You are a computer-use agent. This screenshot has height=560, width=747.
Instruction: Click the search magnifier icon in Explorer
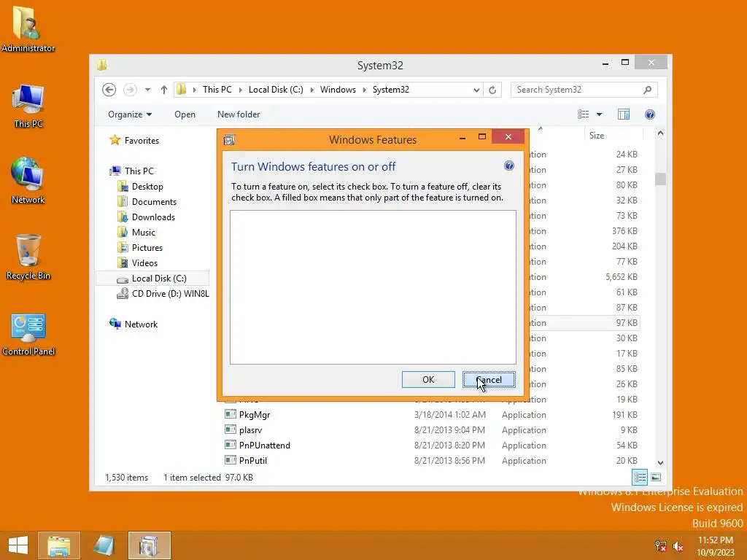point(647,90)
